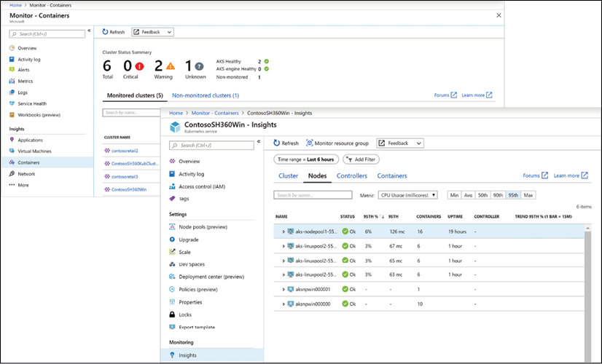
Task: Open Node pools (preview) settings
Action: [x=203, y=227]
